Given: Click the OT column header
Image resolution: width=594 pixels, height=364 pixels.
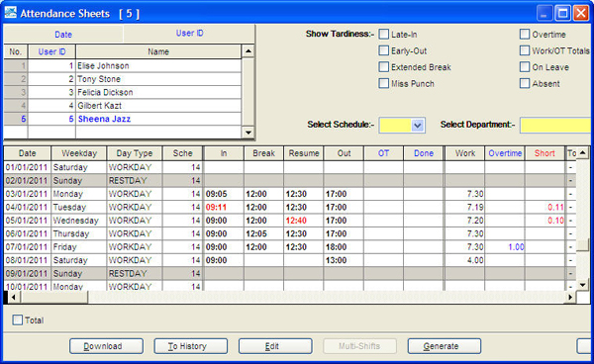Looking at the screenshot, I should click(x=383, y=153).
